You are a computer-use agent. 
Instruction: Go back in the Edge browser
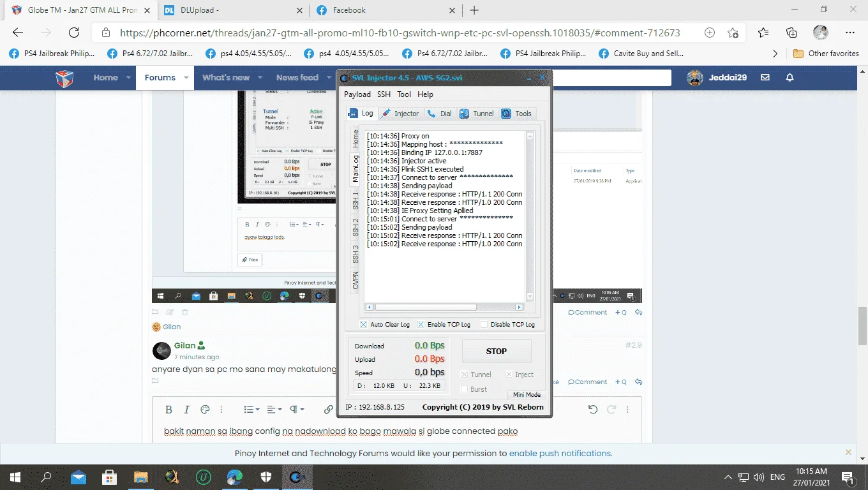18,33
